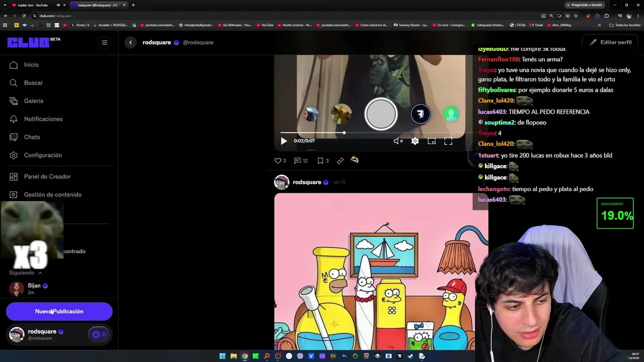Open the Ser Millonario bookmark
The width and height of the screenshot is (644, 362).
coord(234,25)
